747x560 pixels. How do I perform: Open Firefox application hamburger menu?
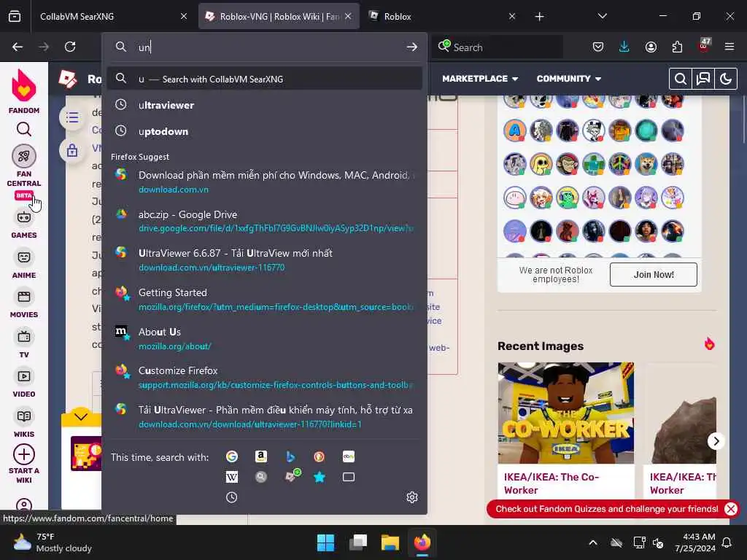pos(729,47)
